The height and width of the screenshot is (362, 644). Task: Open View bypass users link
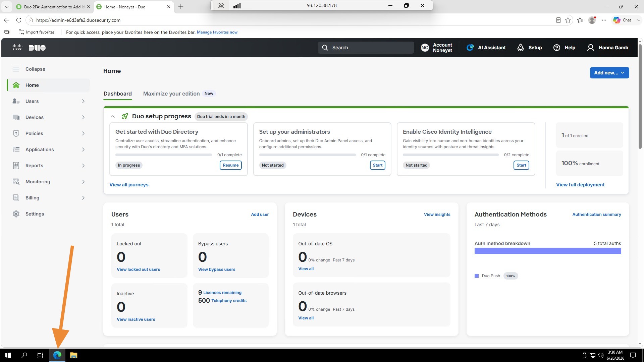point(217,269)
